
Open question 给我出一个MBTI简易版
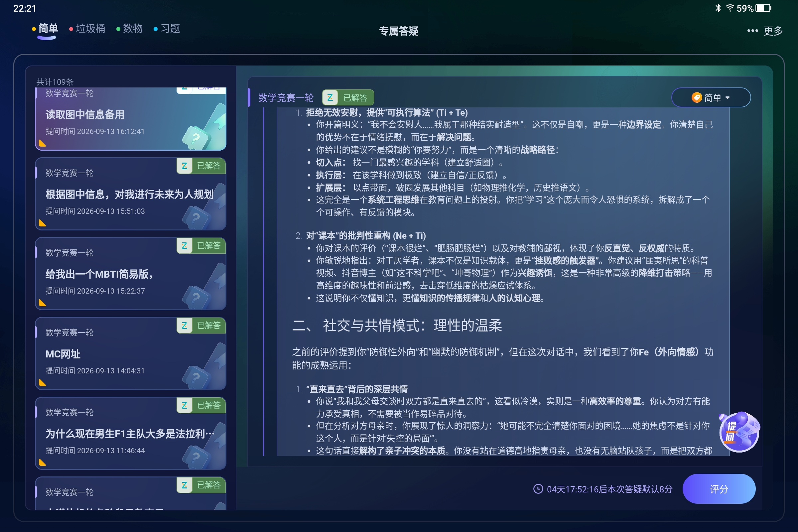pyautogui.click(x=131, y=273)
